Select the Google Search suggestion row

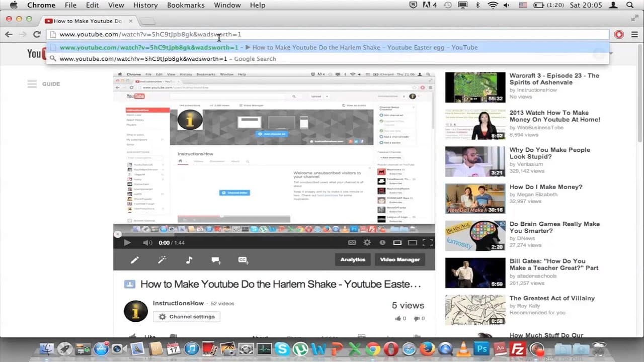(x=328, y=59)
